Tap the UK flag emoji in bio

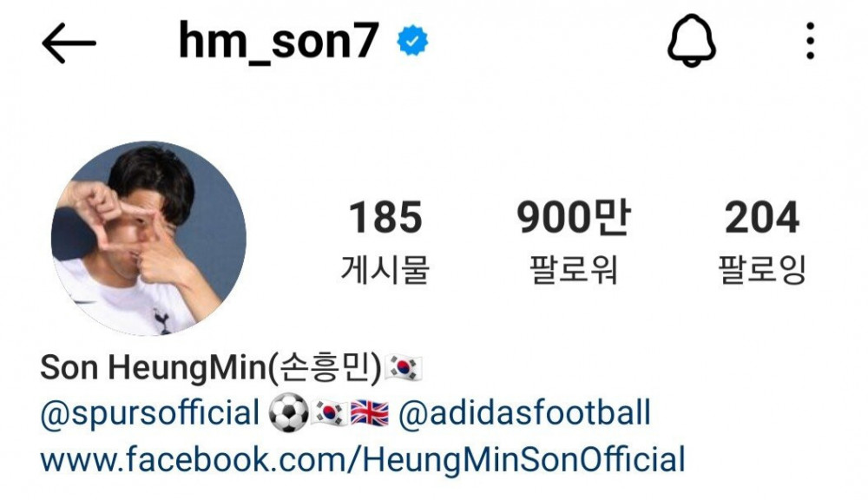tap(370, 413)
